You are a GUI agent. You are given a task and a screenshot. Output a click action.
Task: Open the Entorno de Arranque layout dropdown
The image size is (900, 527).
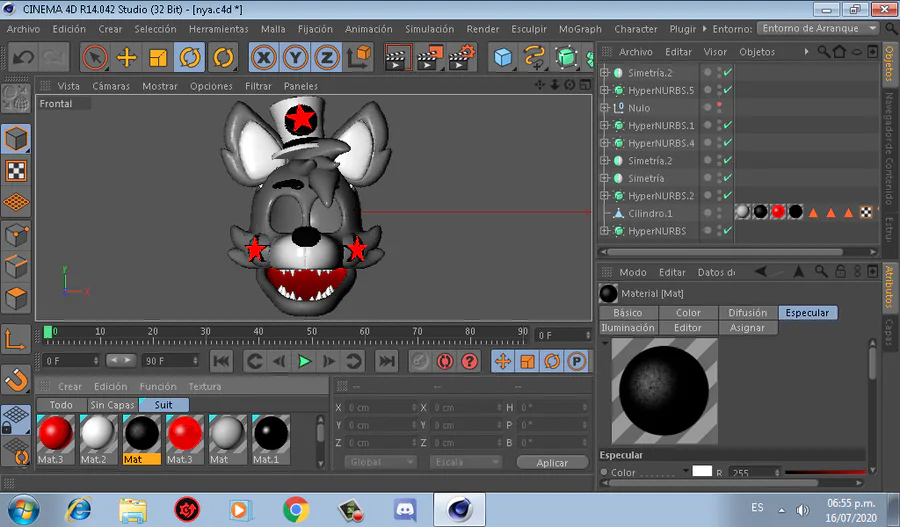tap(818, 28)
